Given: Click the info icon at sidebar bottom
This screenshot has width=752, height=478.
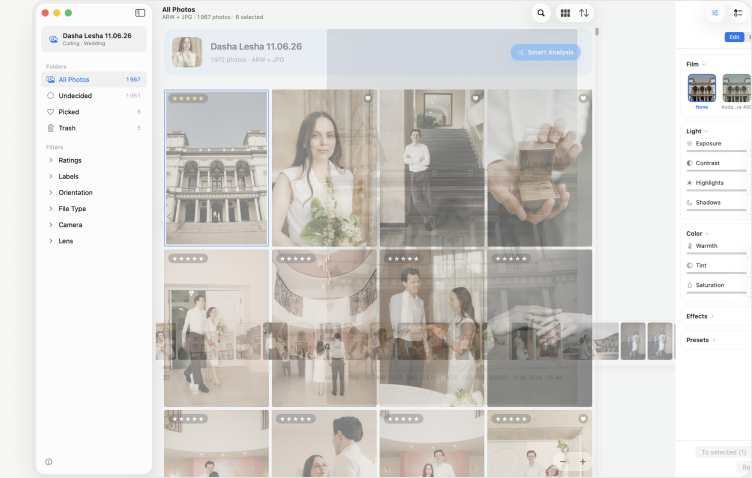Looking at the screenshot, I should pyautogui.click(x=48, y=462).
